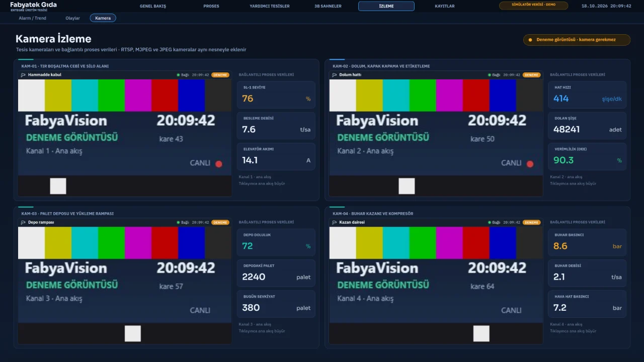Click the DOLAN ŞİŞE 48241 adet card

tap(587, 126)
